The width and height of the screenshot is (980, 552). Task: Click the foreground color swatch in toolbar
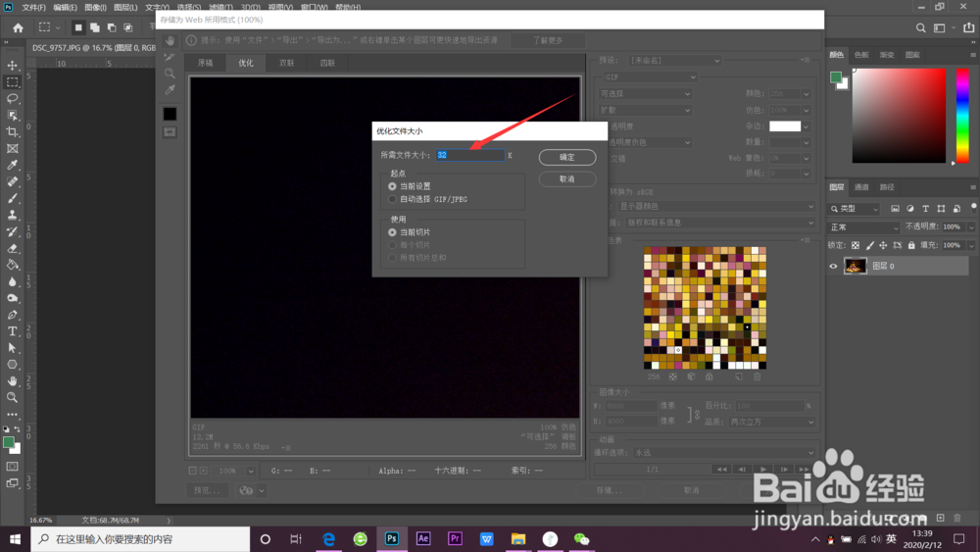click(9, 442)
